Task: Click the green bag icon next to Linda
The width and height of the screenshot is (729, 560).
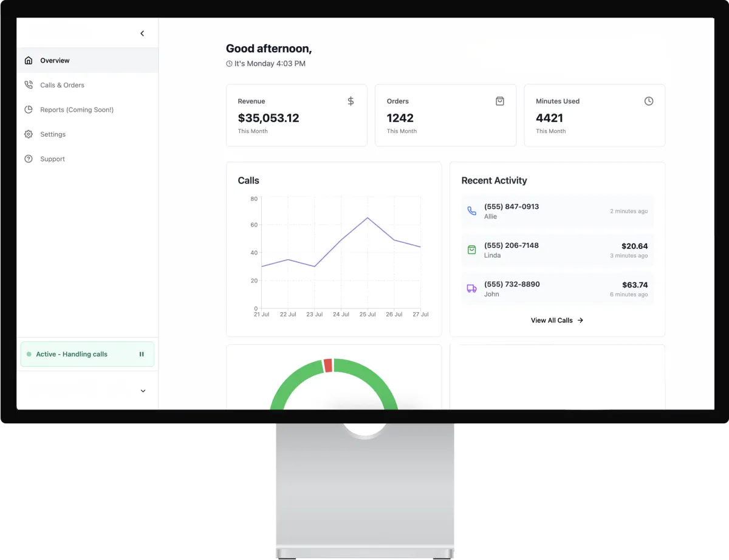Action: click(x=472, y=250)
